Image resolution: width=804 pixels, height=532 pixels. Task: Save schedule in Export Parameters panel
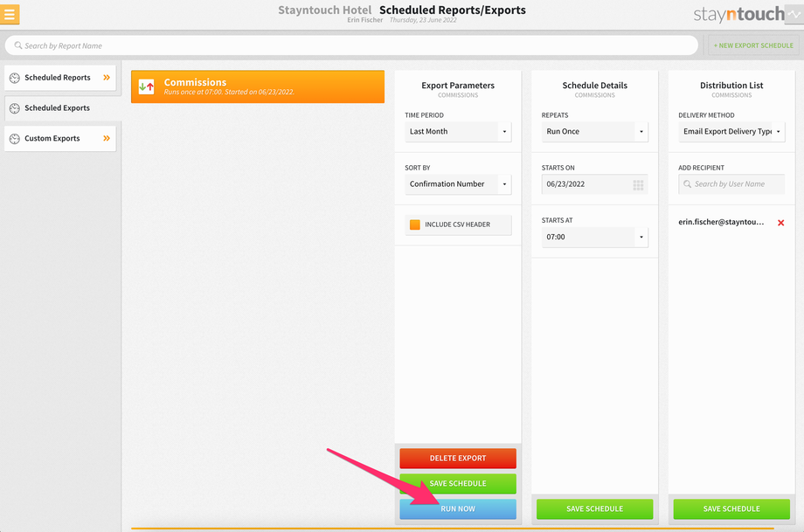(458, 483)
